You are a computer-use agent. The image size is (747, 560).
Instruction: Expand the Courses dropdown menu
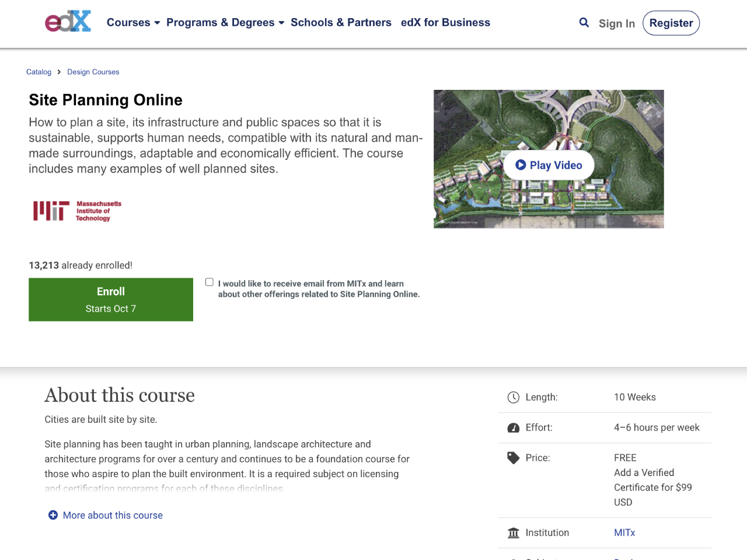tap(133, 23)
